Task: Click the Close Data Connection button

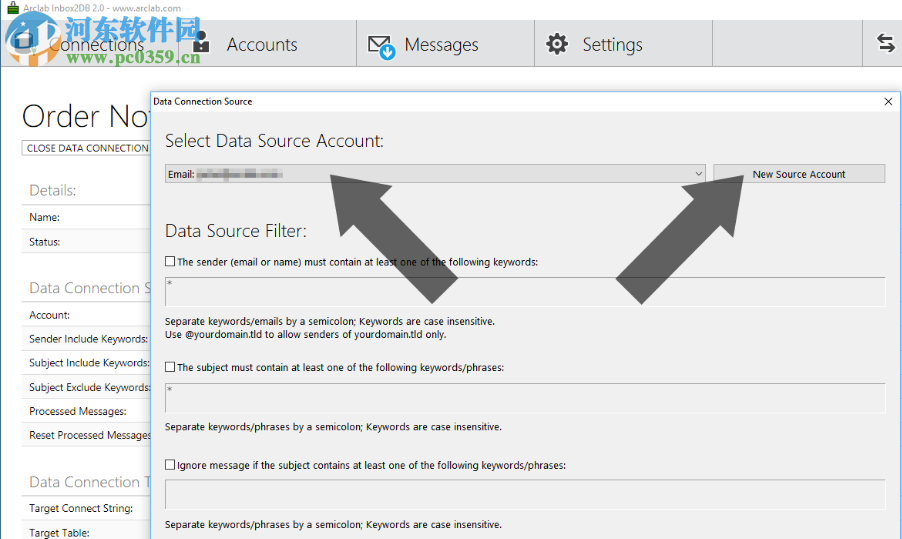Action: pyautogui.click(x=87, y=148)
